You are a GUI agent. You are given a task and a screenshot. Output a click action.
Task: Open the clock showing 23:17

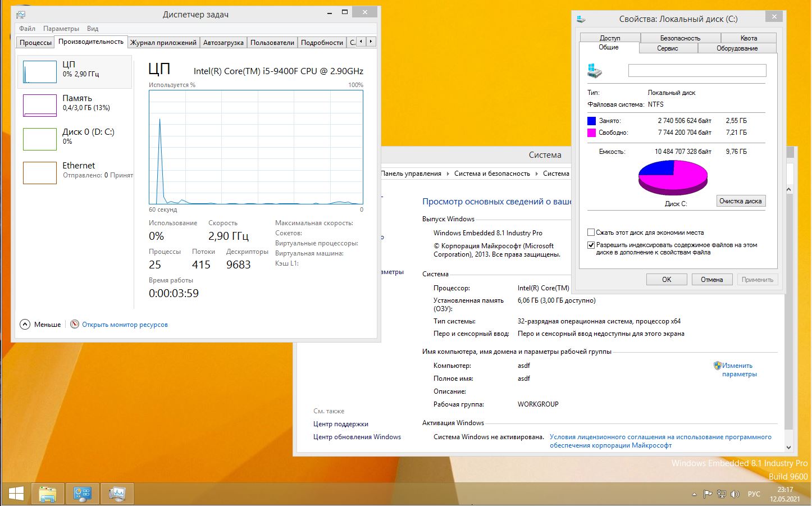coord(785,494)
